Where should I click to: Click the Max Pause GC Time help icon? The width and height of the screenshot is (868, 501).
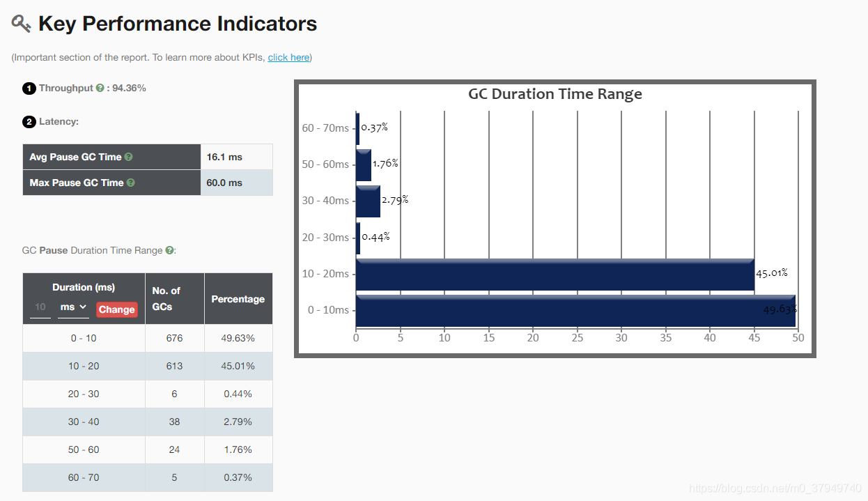tap(130, 183)
